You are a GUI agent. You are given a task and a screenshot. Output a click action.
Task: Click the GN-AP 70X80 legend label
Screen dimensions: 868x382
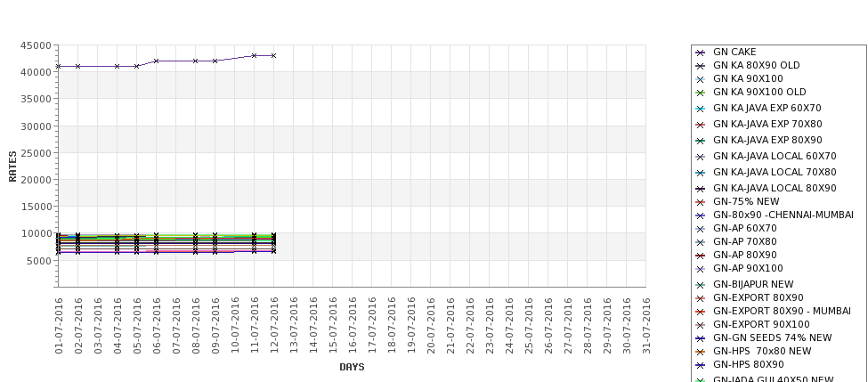(x=744, y=241)
